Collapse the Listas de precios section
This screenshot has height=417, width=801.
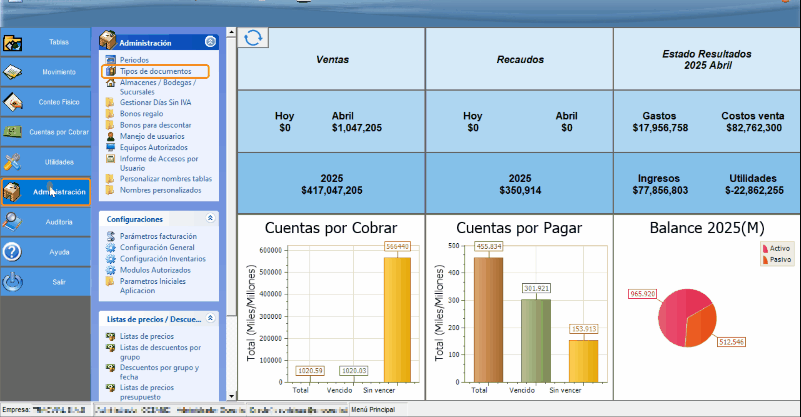210,318
